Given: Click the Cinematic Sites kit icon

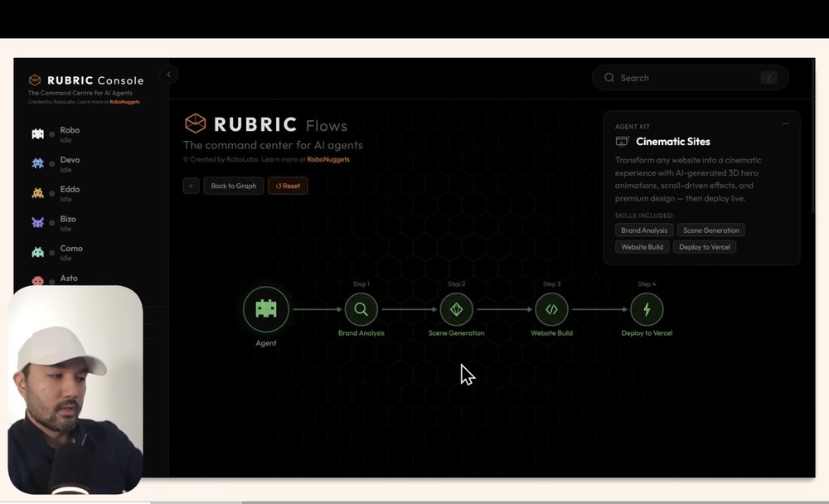Looking at the screenshot, I should [x=623, y=141].
